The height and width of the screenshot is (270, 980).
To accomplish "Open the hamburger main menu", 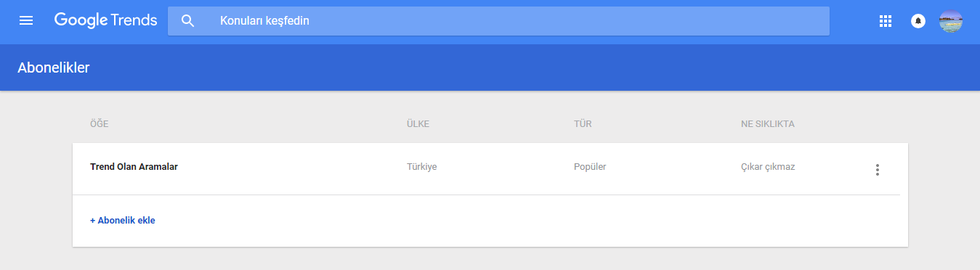I will point(26,20).
